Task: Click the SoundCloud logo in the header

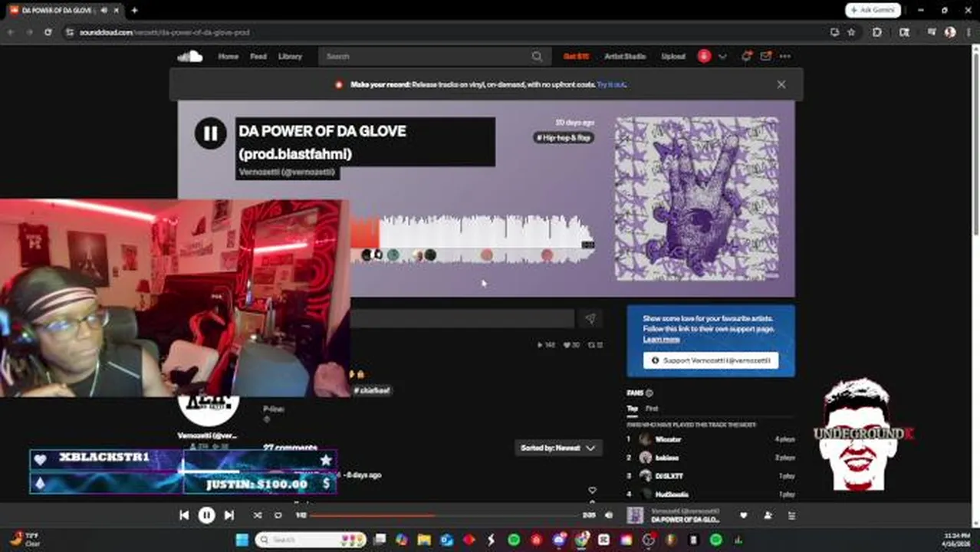Action: [x=189, y=56]
